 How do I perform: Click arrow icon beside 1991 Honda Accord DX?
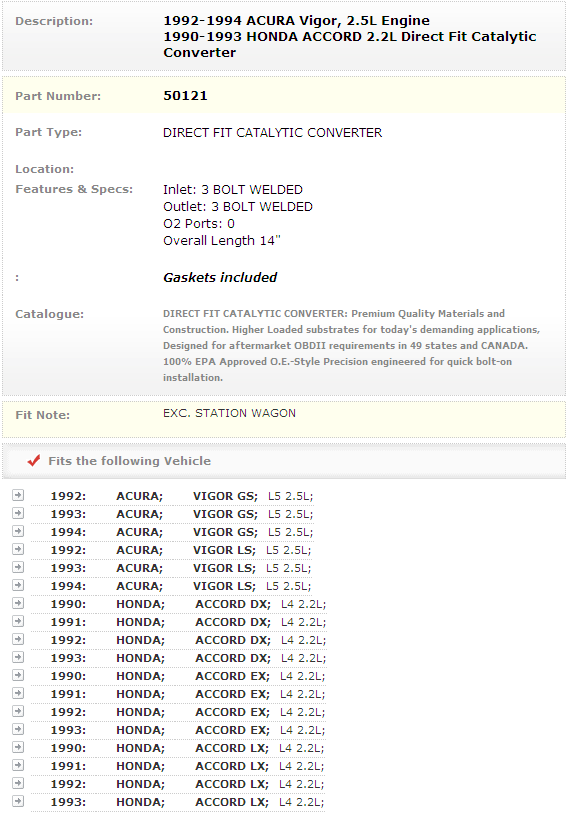tap(18, 621)
